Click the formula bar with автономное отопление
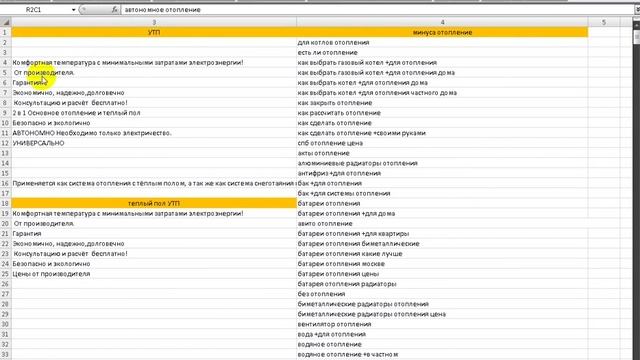Image resolution: width=640 pixels, height=360 pixels. tap(377, 9)
